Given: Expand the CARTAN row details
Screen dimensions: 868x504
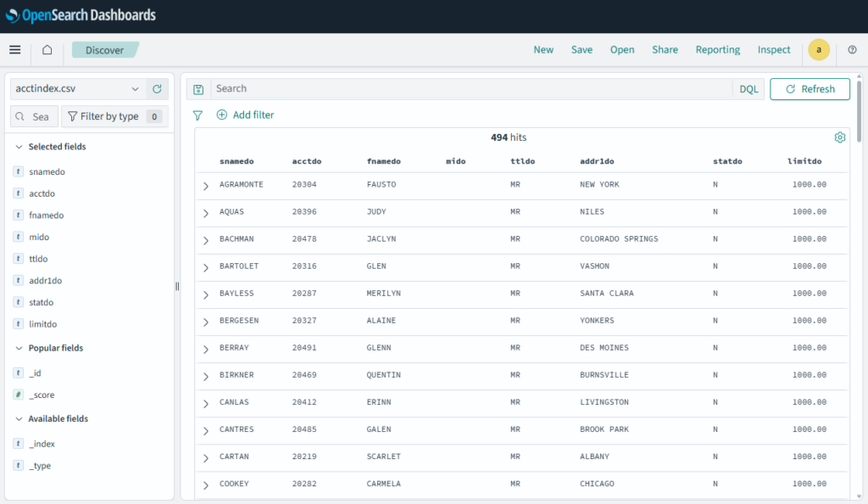Looking at the screenshot, I should [x=206, y=458].
